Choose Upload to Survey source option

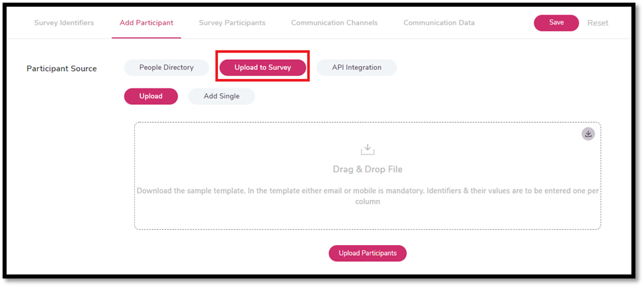click(263, 68)
